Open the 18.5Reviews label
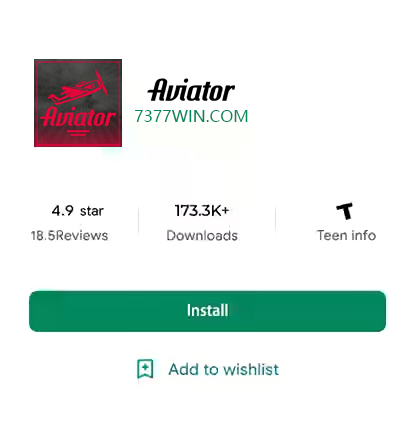The height and width of the screenshot is (423, 412). click(69, 236)
